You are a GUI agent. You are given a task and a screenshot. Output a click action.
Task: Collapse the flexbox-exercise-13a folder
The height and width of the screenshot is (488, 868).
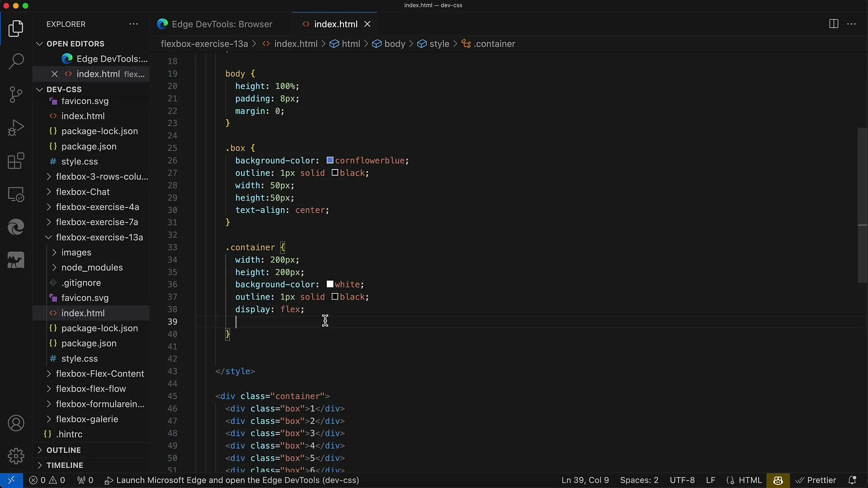pos(47,237)
